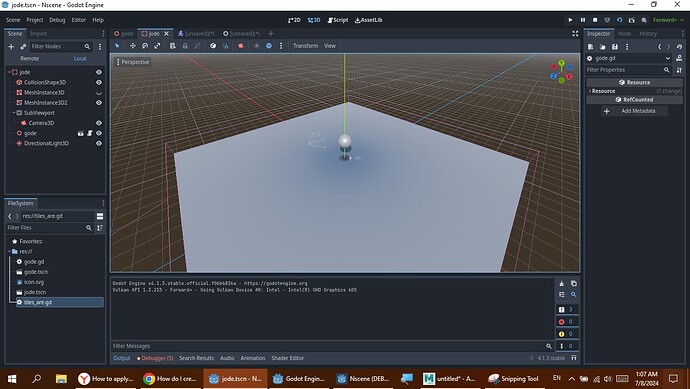This screenshot has width=690, height=389.
Task: Open the Debug menu
Action: (57, 20)
